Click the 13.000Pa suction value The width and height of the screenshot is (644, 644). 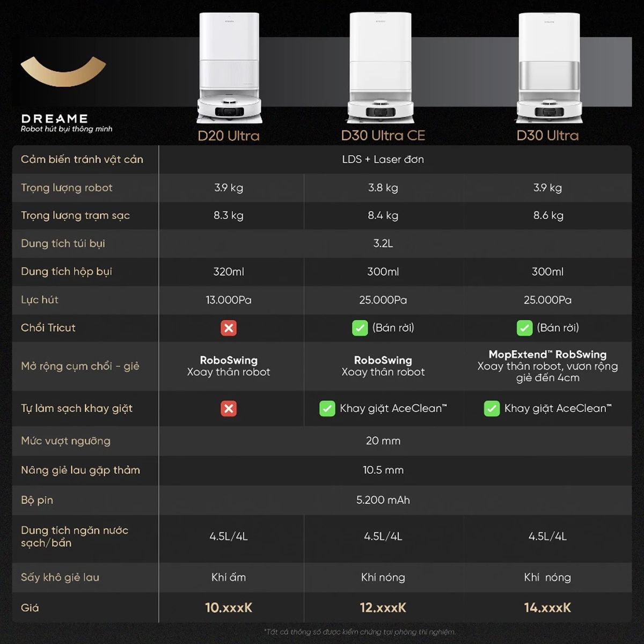(x=229, y=300)
